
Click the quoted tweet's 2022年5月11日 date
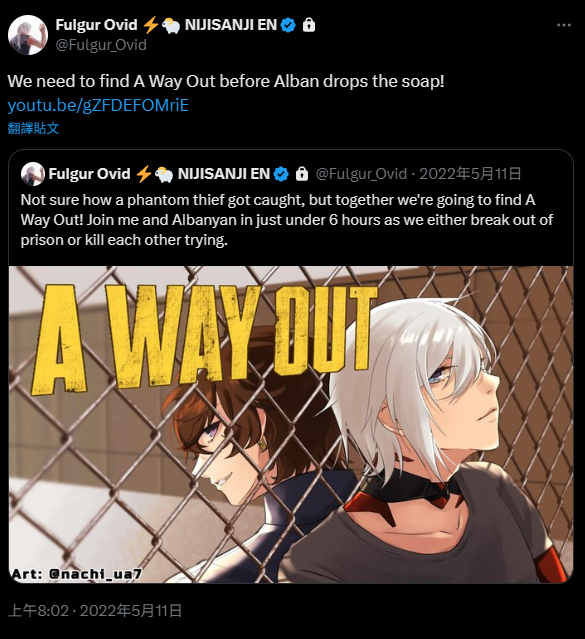click(470, 174)
